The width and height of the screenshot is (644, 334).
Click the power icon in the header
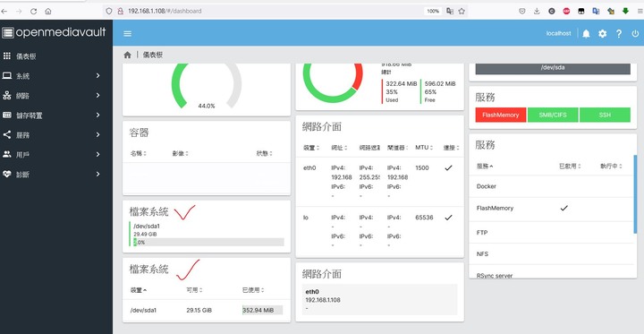pos(635,34)
